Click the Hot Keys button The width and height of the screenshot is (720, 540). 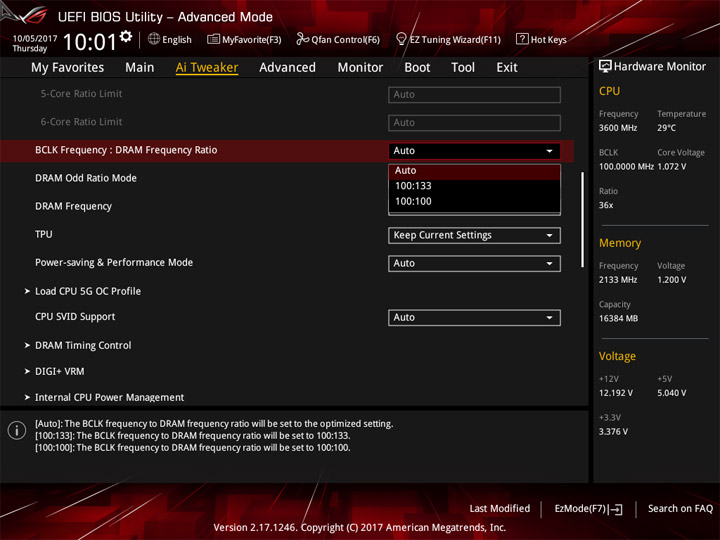tap(541, 39)
